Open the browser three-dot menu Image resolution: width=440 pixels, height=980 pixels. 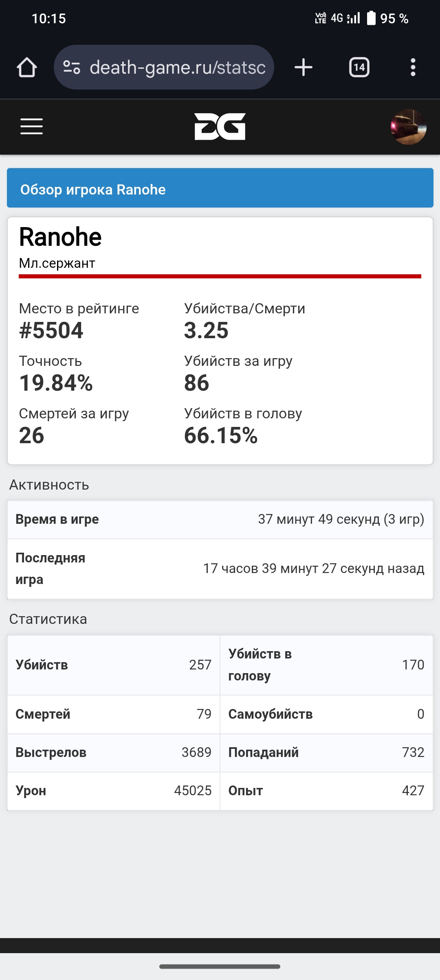[413, 67]
